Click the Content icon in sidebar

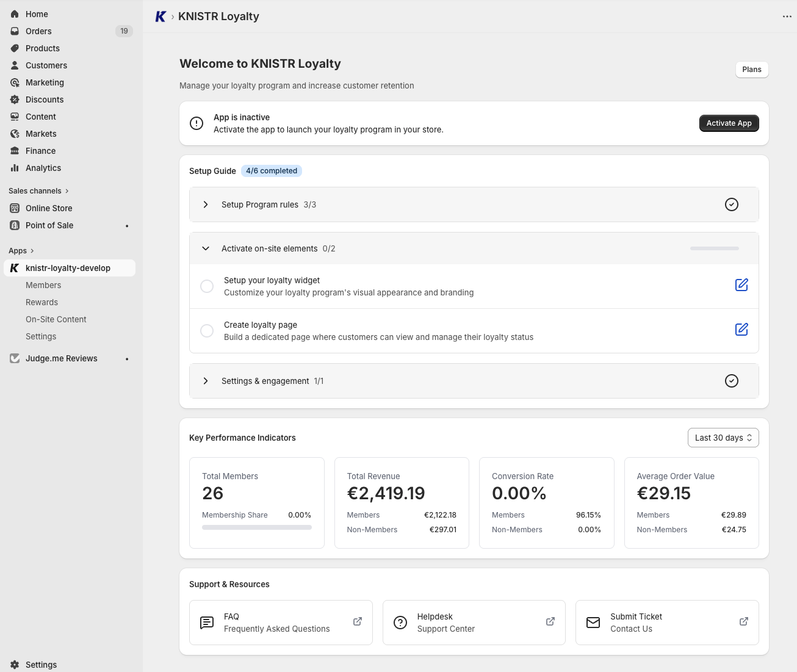[15, 117]
